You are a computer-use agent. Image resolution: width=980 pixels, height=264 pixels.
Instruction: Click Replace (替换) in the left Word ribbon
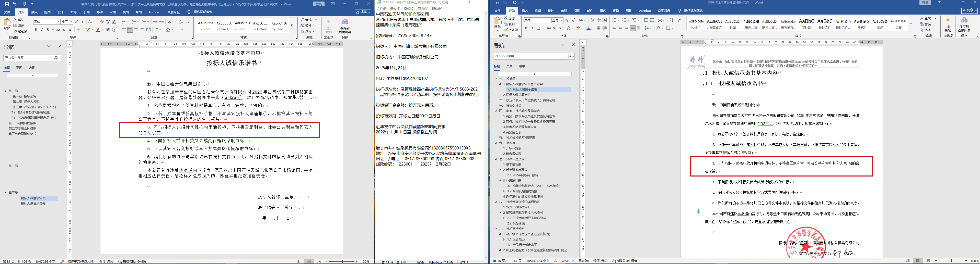pos(306,26)
